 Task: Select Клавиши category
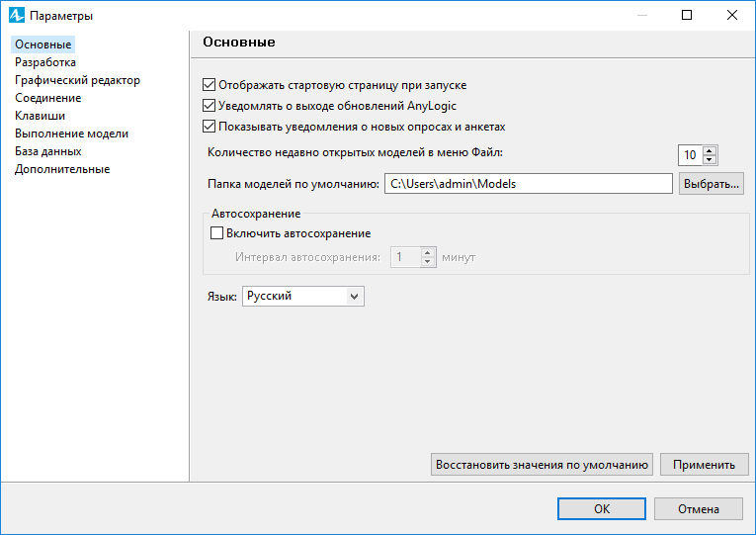[x=40, y=116]
